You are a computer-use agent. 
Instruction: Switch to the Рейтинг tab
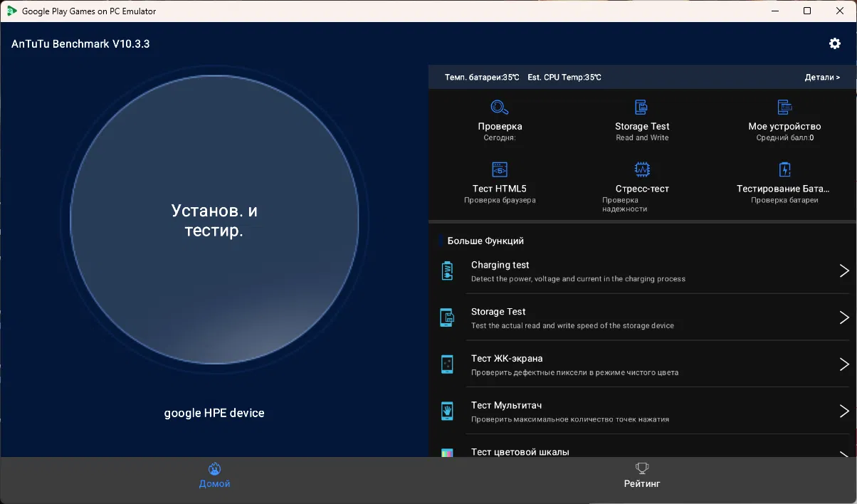[642, 476]
